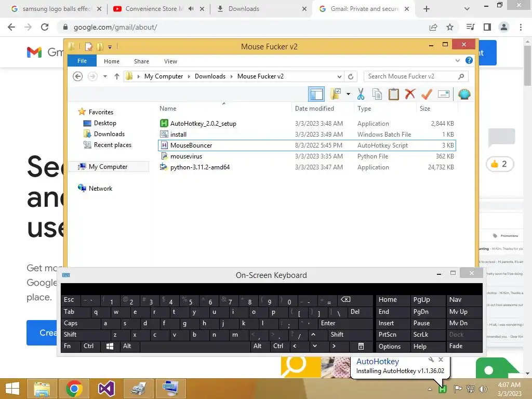This screenshot has height=399, width=532.
Task: Sort files by Size column header
Action: click(437, 108)
